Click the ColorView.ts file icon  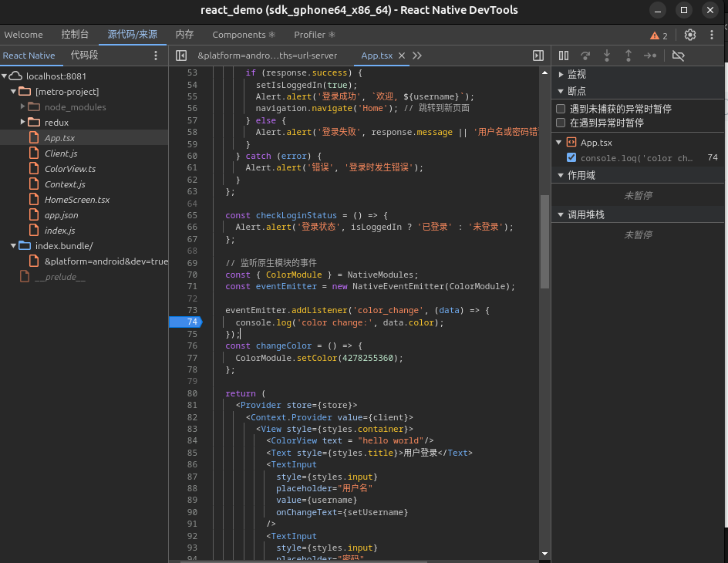[x=34, y=168]
